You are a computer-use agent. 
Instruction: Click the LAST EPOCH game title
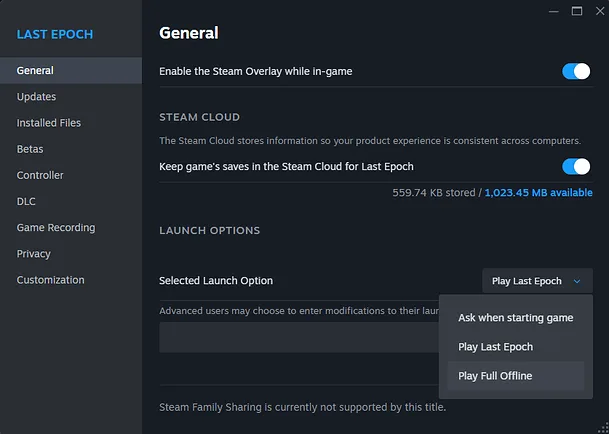tap(55, 35)
